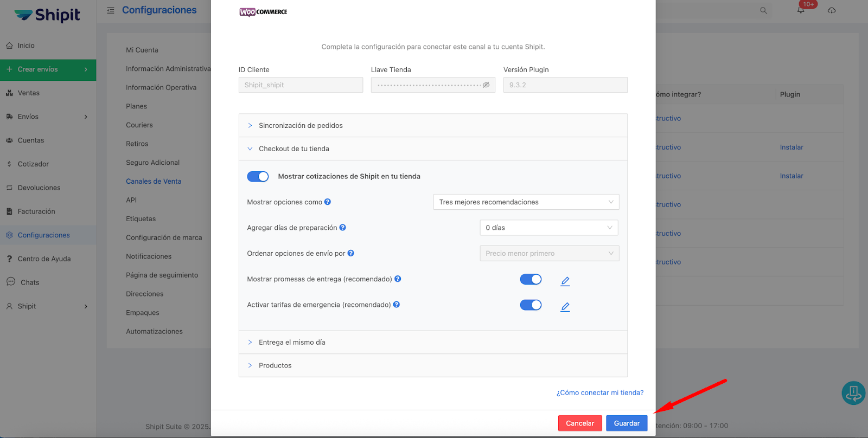Edit delivery promises with pencil icon
868x438 pixels.
click(x=565, y=281)
